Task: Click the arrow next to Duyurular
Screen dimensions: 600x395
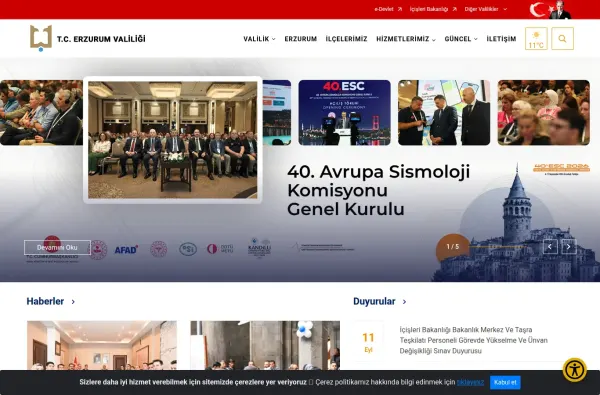Action: click(404, 302)
